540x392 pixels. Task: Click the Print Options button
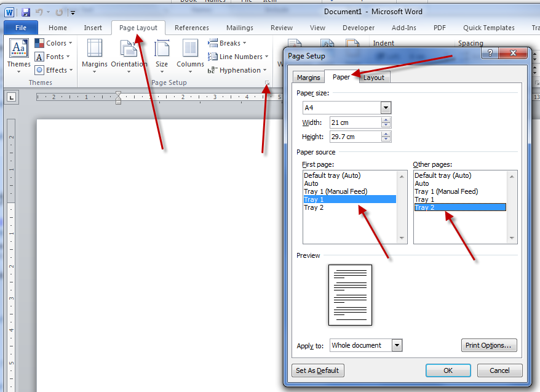(489, 345)
